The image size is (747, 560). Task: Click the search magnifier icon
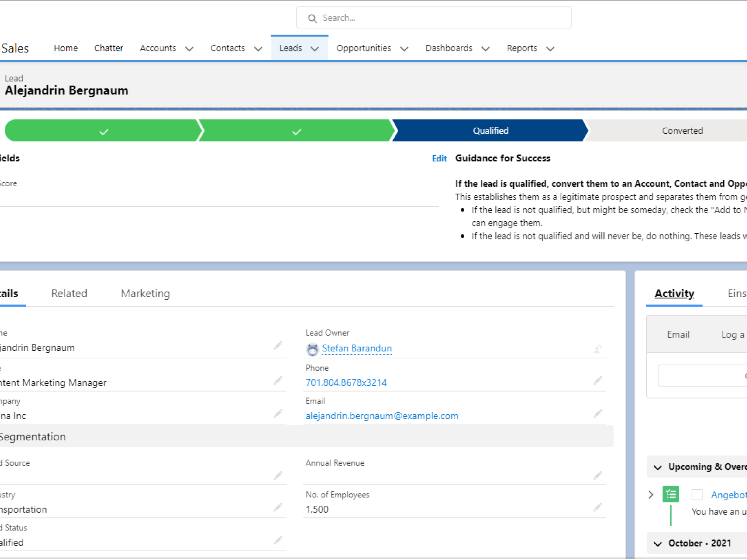[x=312, y=18]
